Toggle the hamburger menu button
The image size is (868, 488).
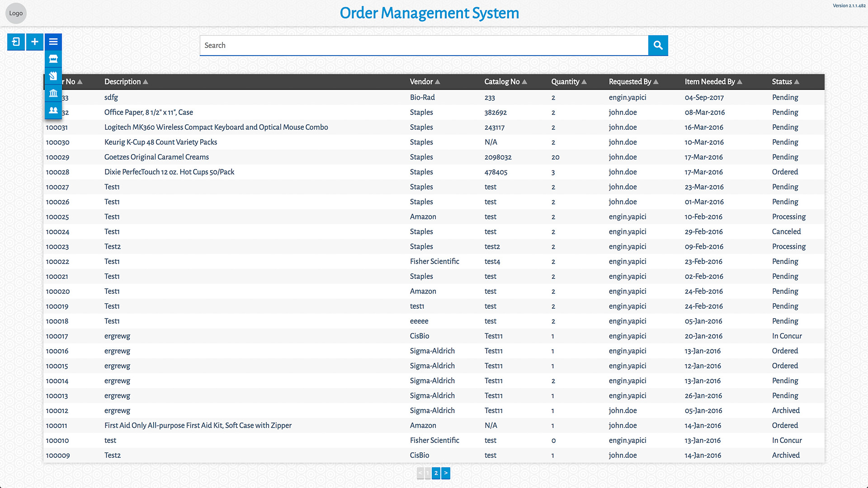53,42
